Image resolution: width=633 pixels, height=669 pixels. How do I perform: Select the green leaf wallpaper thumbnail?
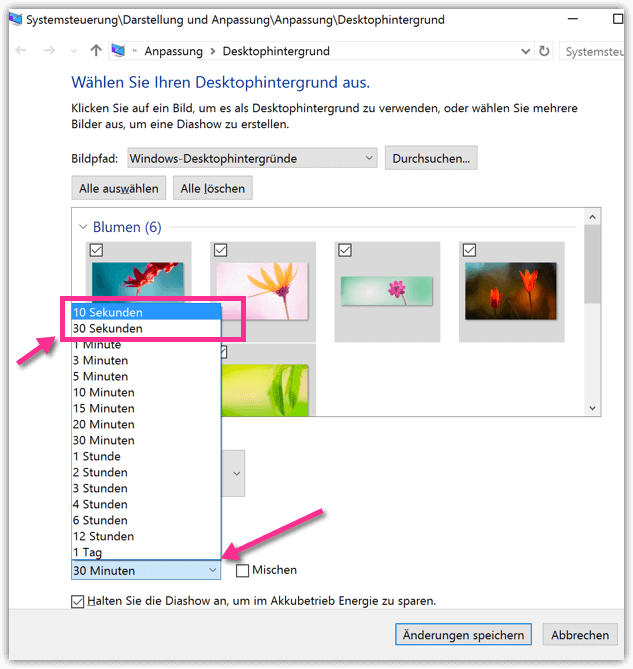click(265, 390)
